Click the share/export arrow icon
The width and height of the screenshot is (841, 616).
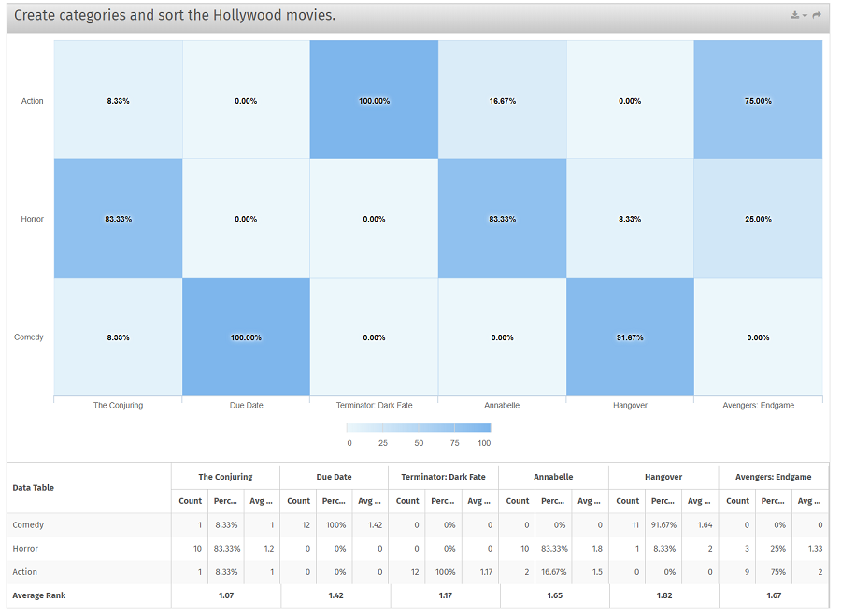[x=817, y=14]
